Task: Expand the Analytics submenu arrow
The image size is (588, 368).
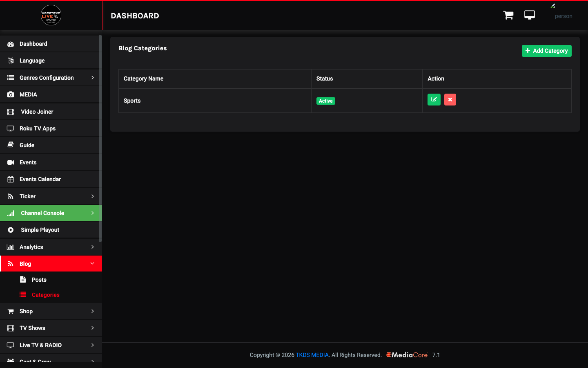Action: [93, 247]
